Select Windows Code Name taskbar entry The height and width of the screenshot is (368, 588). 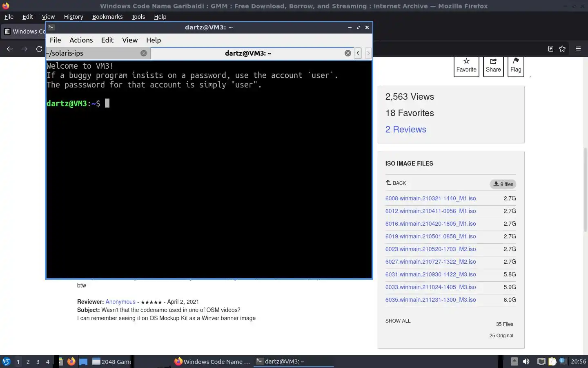(212, 361)
